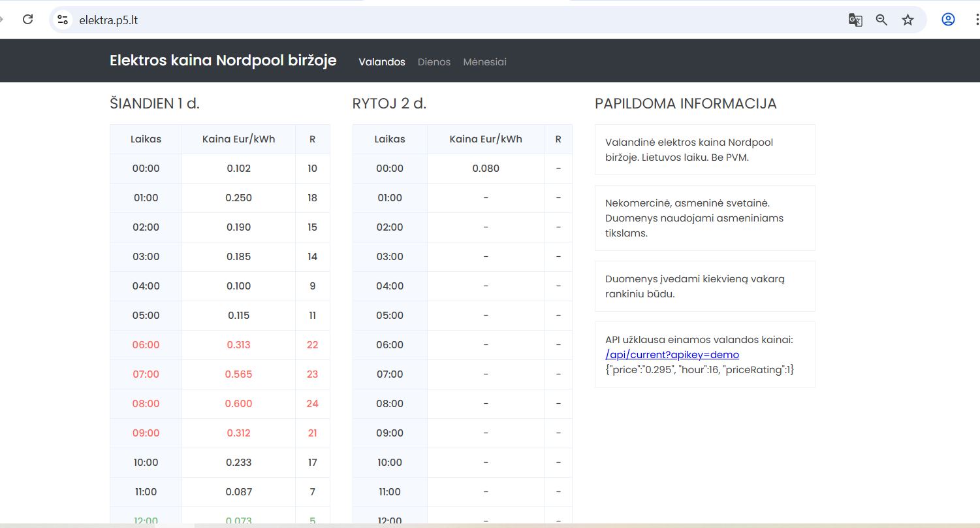Click tomorrow's 05:00 time cell

390,316
